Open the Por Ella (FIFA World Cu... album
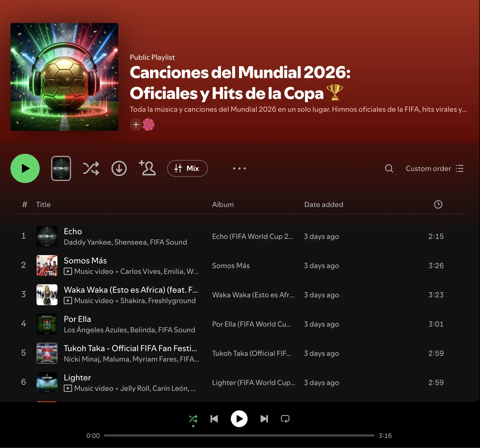 click(x=251, y=324)
